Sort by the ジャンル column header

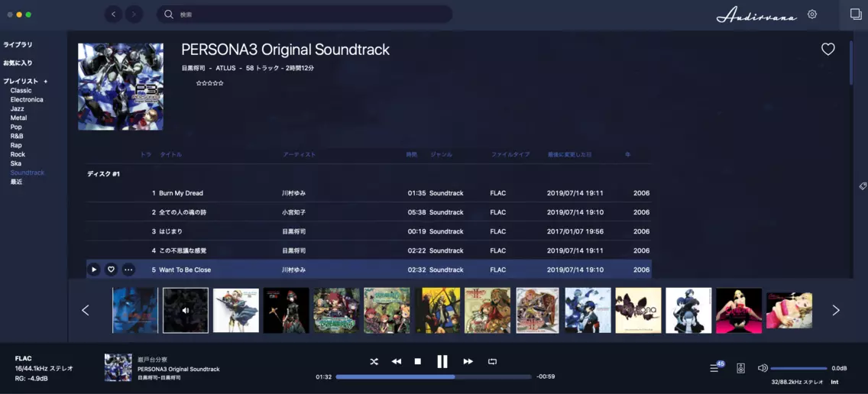click(x=442, y=155)
